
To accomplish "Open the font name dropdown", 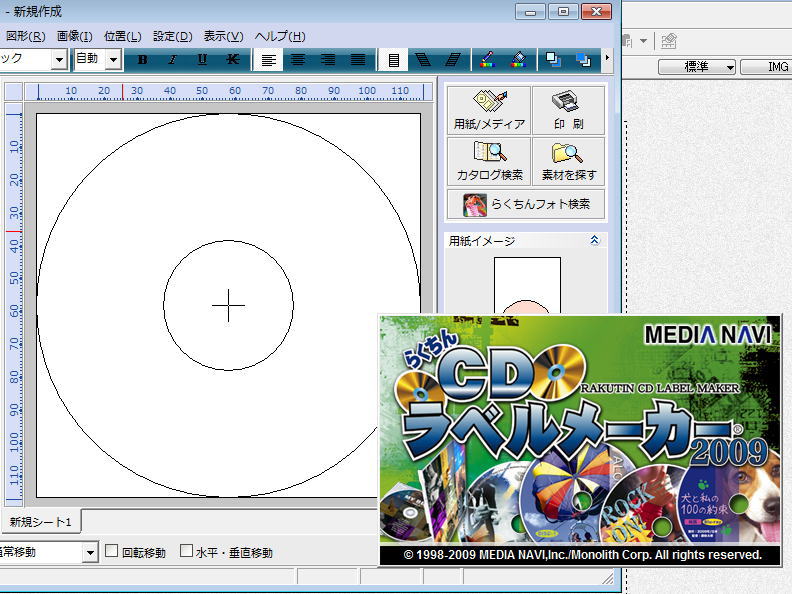I will coord(59,60).
